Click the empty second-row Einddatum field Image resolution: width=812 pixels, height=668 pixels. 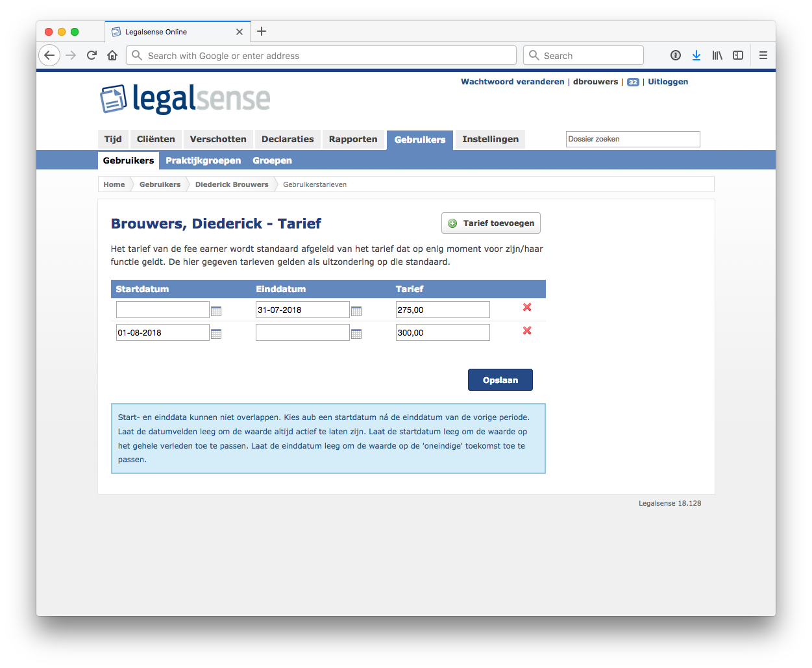tap(302, 332)
